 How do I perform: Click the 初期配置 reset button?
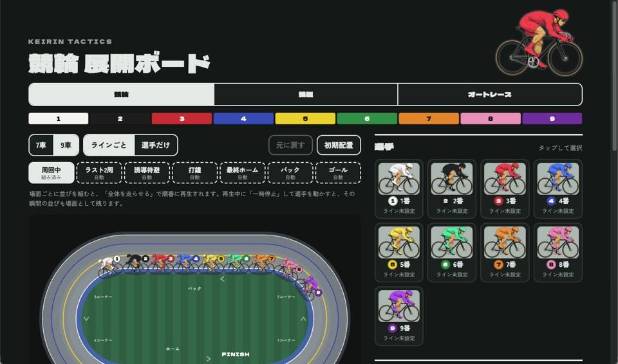click(x=339, y=145)
